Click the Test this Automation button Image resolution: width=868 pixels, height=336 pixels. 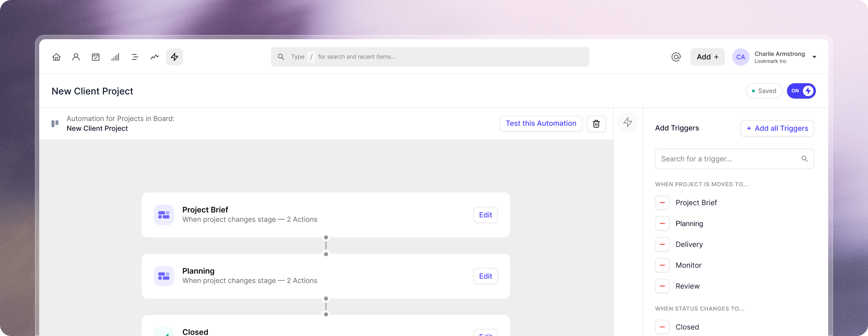point(540,123)
